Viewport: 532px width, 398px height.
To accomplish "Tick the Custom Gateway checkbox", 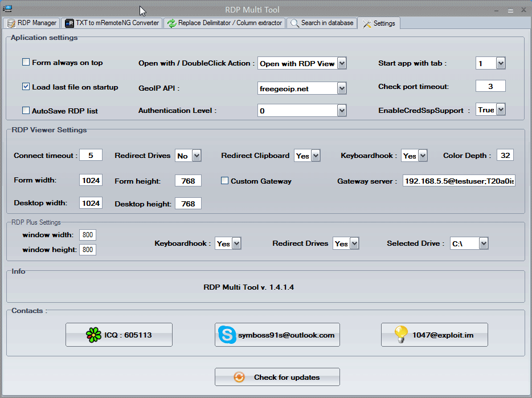I will click(225, 181).
